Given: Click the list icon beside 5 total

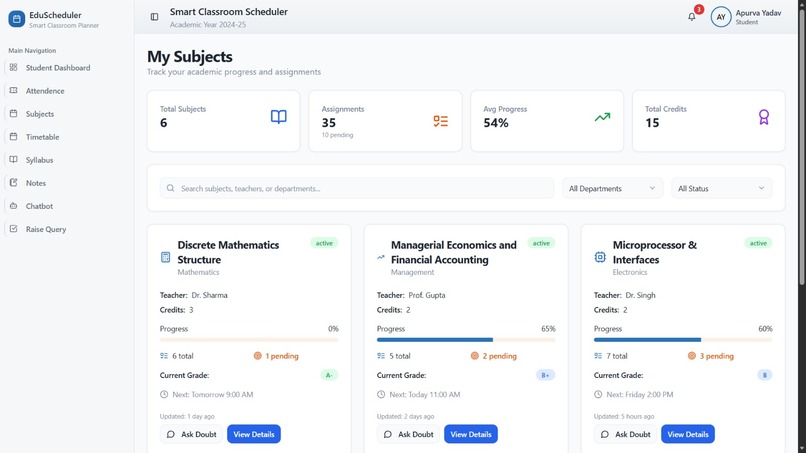Looking at the screenshot, I should pyautogui.click(x=381, y=356).
